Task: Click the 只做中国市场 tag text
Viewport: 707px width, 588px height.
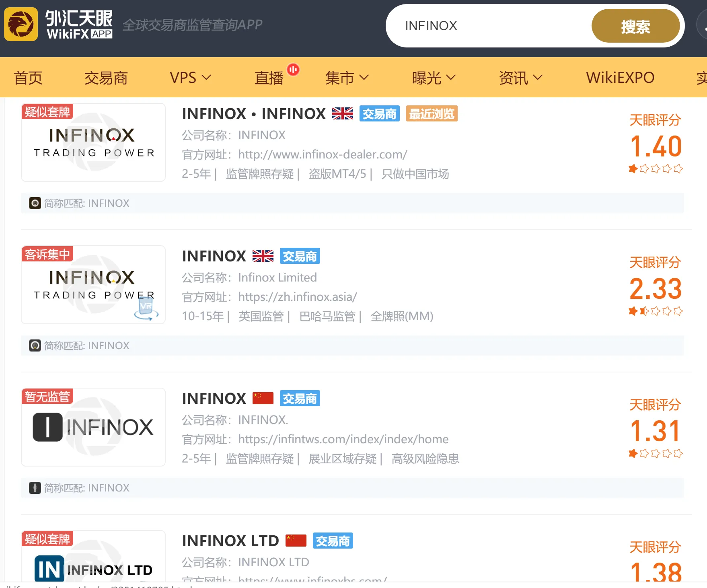Action: (x=415, y=174)
